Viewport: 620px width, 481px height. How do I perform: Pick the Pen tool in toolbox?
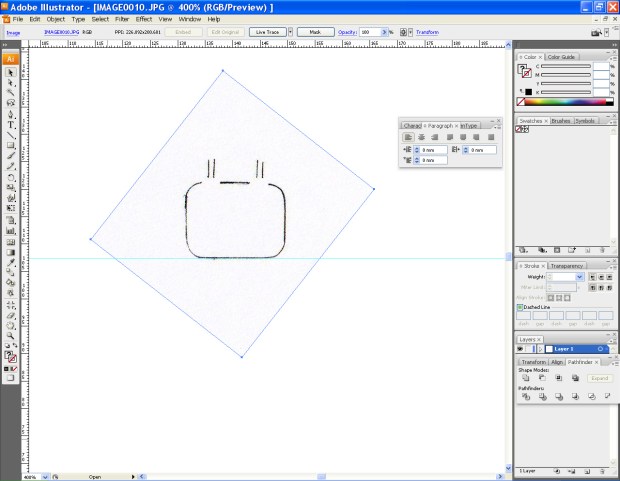pos(11,113)
